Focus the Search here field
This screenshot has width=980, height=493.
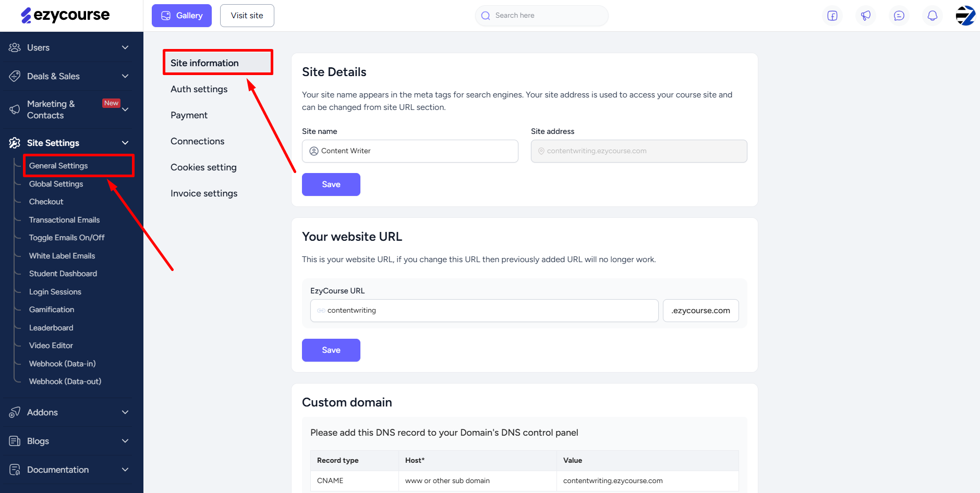tap(541, 16)
